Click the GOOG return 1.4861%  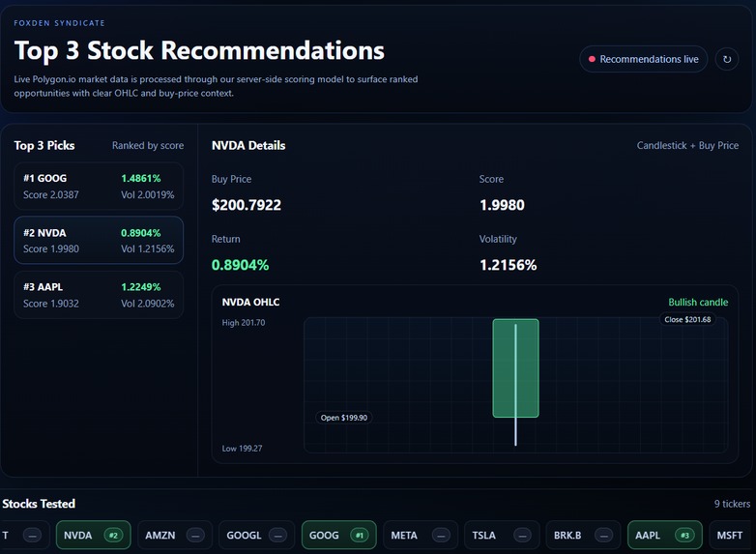[x=141, y=179]
